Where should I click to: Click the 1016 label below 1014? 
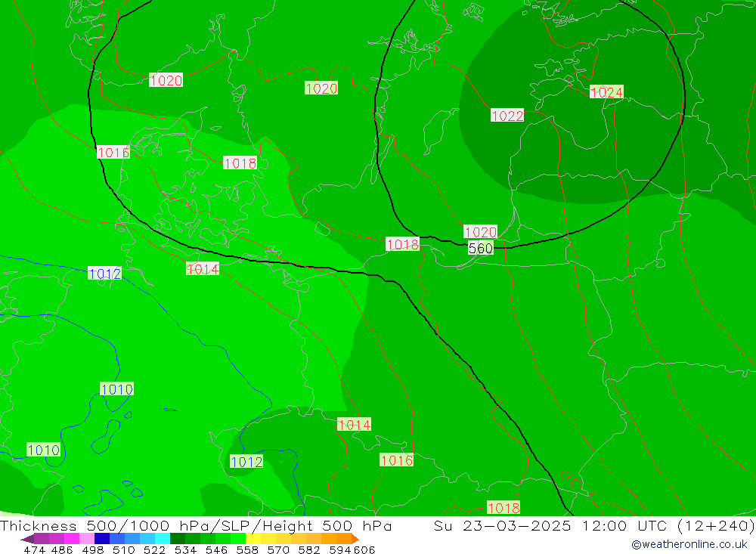(x=396, y=460)
